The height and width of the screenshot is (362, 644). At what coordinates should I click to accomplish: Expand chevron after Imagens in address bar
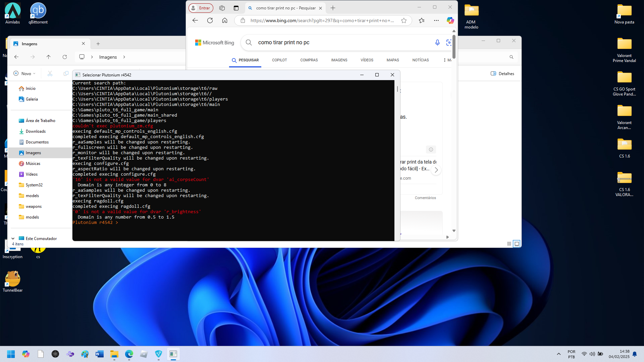(124, 57)
